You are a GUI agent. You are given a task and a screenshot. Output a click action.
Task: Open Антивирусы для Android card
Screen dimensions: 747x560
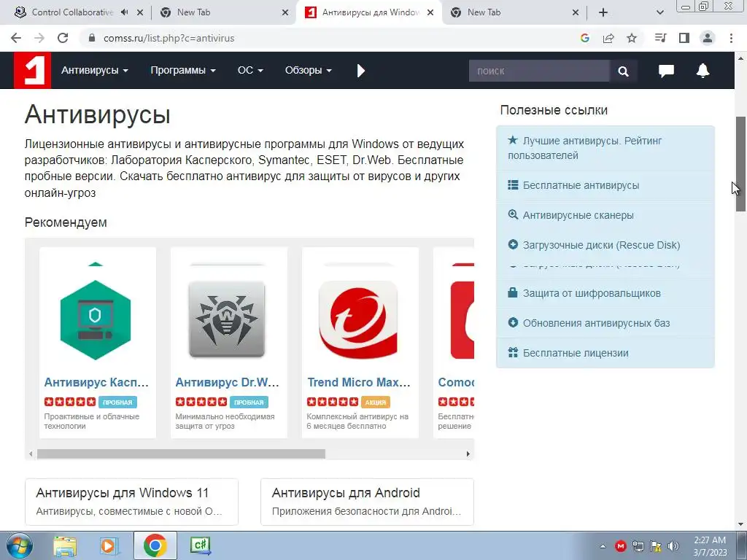pyautogui.click(x=368, y=502)
